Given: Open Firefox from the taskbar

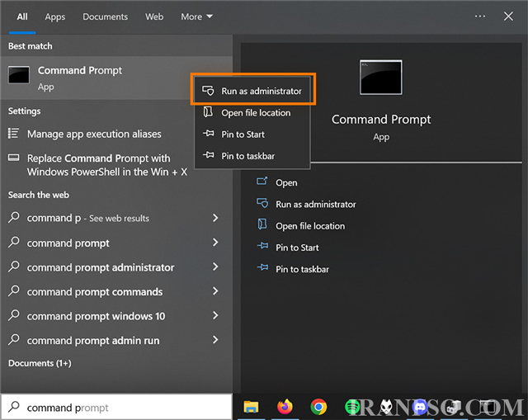Looking at the screenshot, I should (x=285, y=407).
